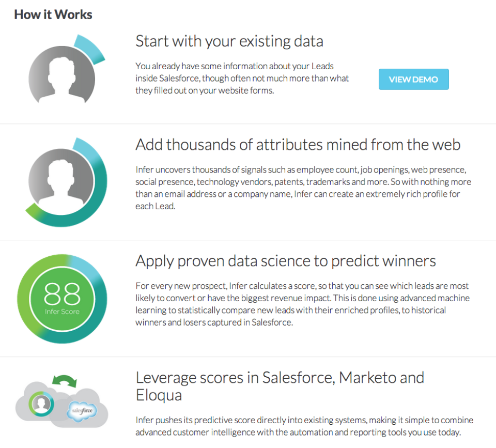This screenshot has height=448, width=496.
Task: Click the 'Infer Score' label beneath the 88
Action: [x=62, y=312]
